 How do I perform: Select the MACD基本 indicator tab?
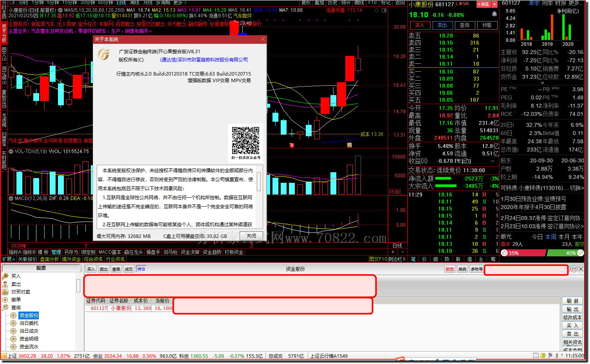[x=110, y=252]
